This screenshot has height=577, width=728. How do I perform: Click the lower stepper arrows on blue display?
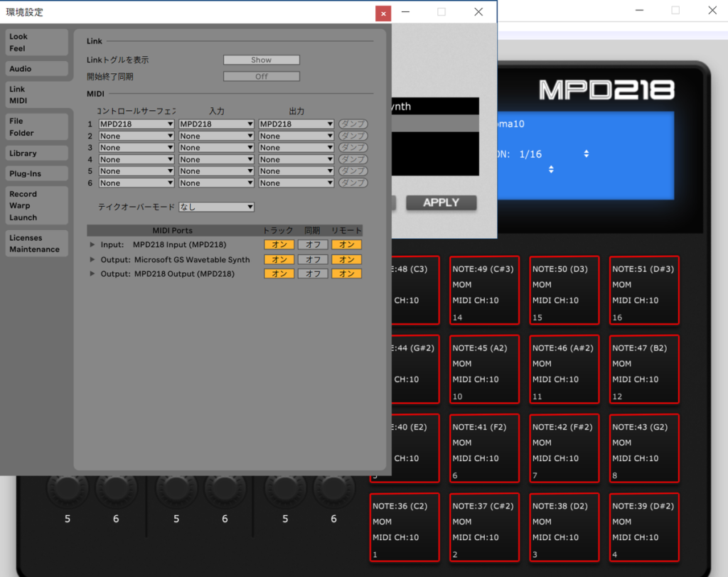click(x=551, y=169)
